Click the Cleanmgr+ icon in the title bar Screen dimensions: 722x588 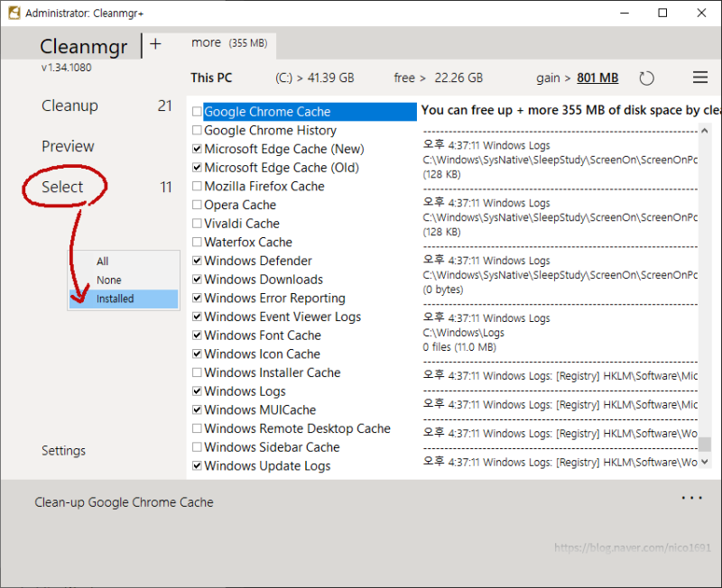point(13,13)
